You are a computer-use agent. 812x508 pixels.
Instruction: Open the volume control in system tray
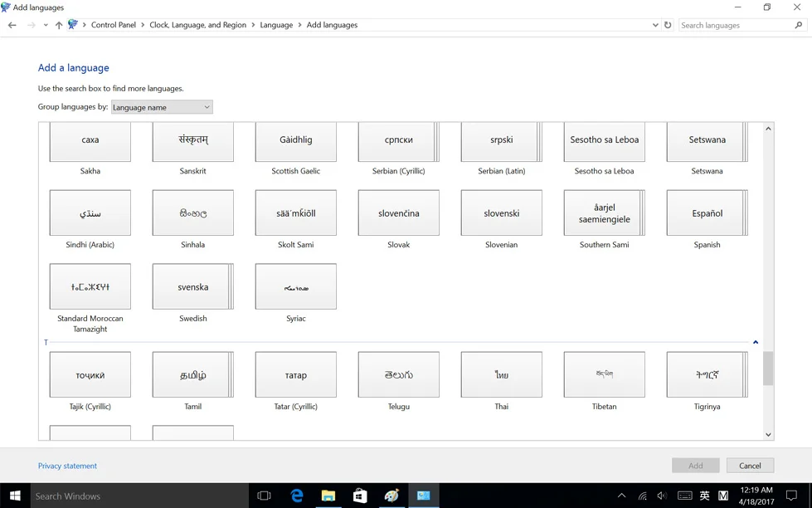[x=662, y=496]
